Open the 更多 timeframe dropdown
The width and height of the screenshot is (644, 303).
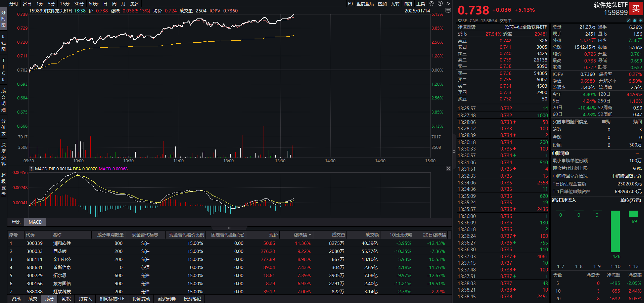[x=135, y=4]
